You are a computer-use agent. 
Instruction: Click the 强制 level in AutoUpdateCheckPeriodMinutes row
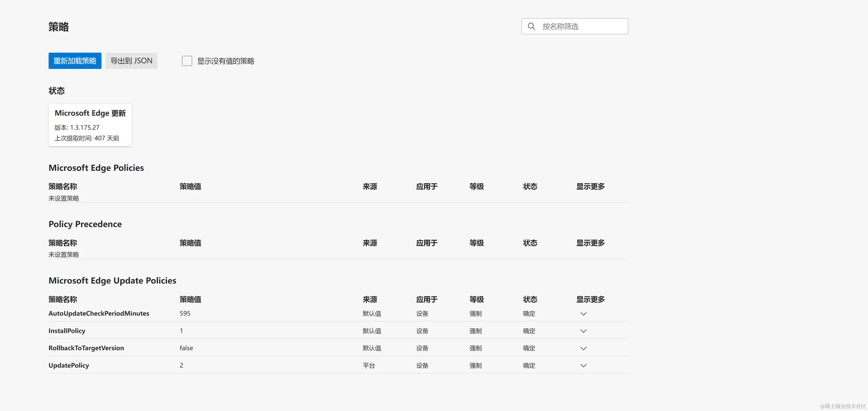475,313
